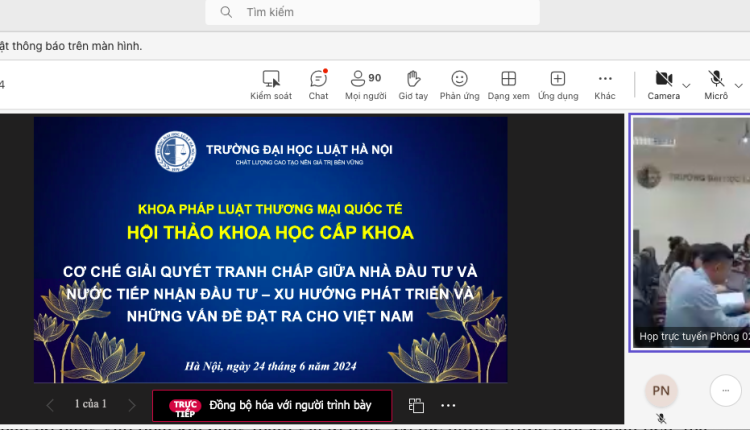Open the pop-out slide view icon
This screenshot has height=430, width=750.
[x=416, y=405]
